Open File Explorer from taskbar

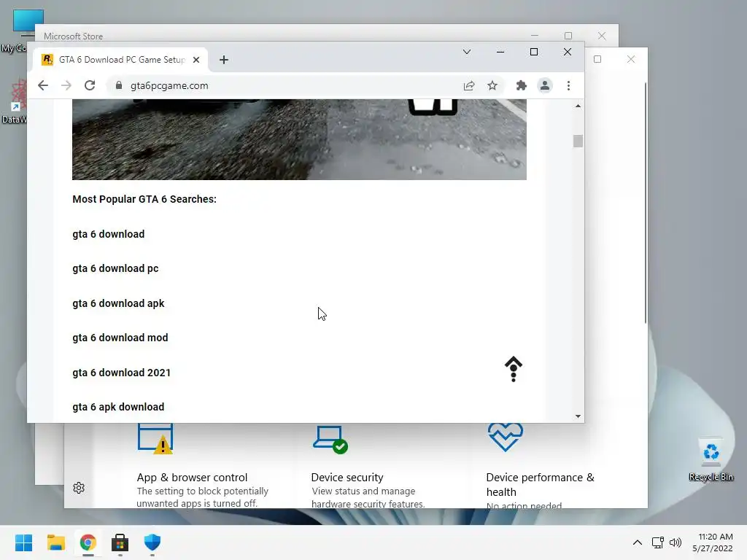pos(55,542)
